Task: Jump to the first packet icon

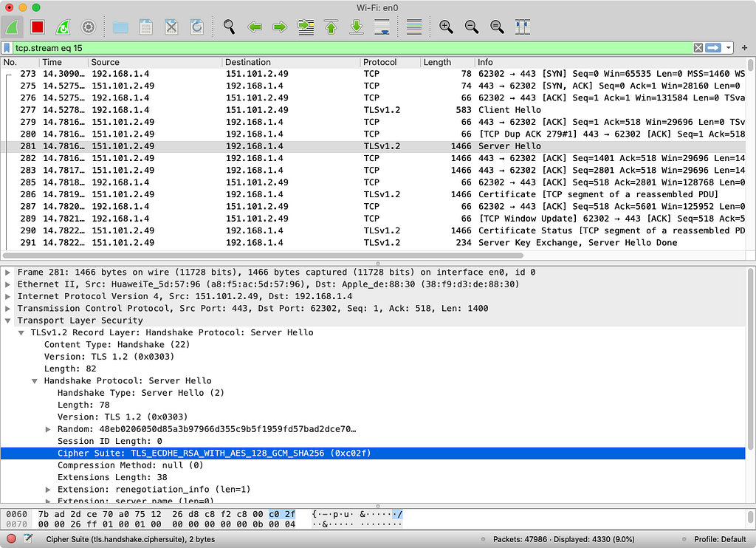Action: 331,27
